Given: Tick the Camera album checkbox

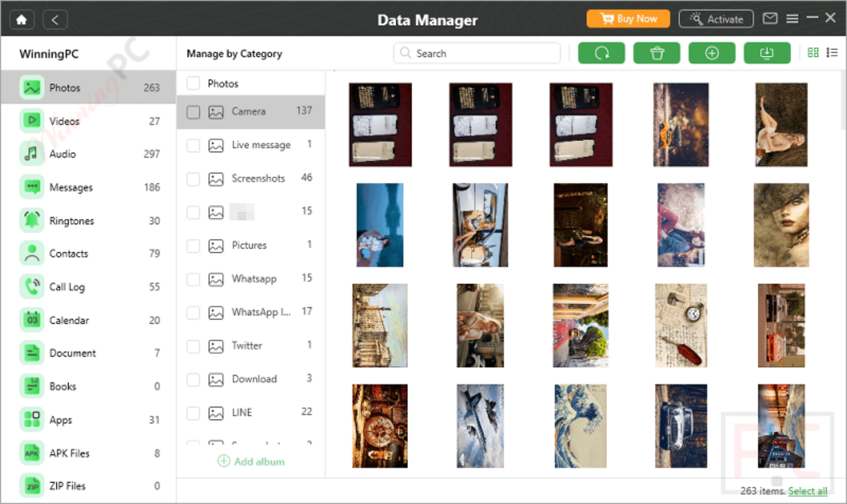Looking at the screenshot, I should [x=193, y=112].
